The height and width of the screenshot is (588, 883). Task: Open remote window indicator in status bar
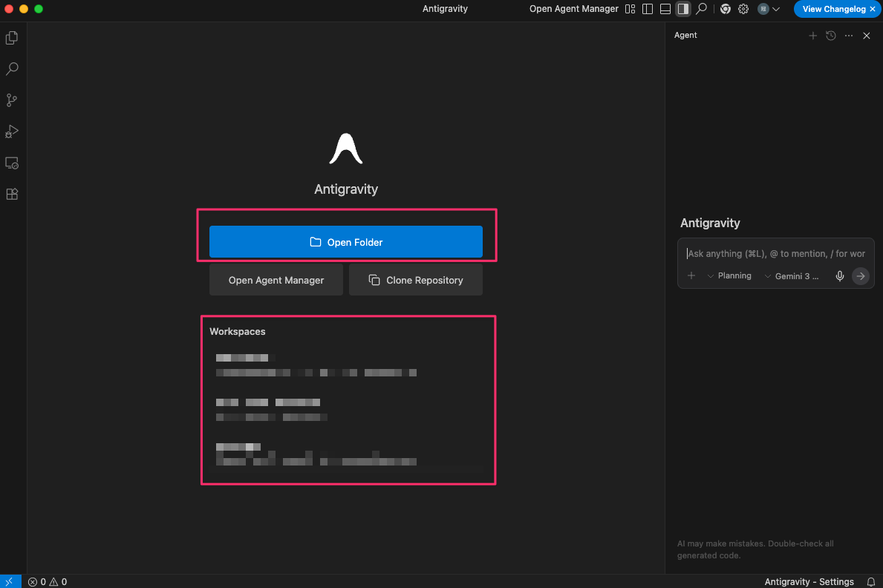pyautogui.click(x=10, y=581)
